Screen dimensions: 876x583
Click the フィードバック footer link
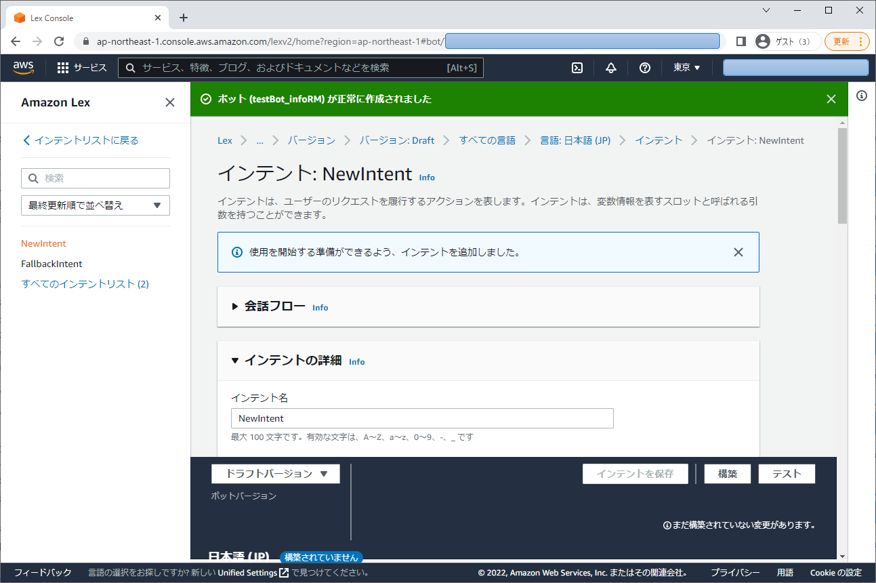click(x=42, y=572)
